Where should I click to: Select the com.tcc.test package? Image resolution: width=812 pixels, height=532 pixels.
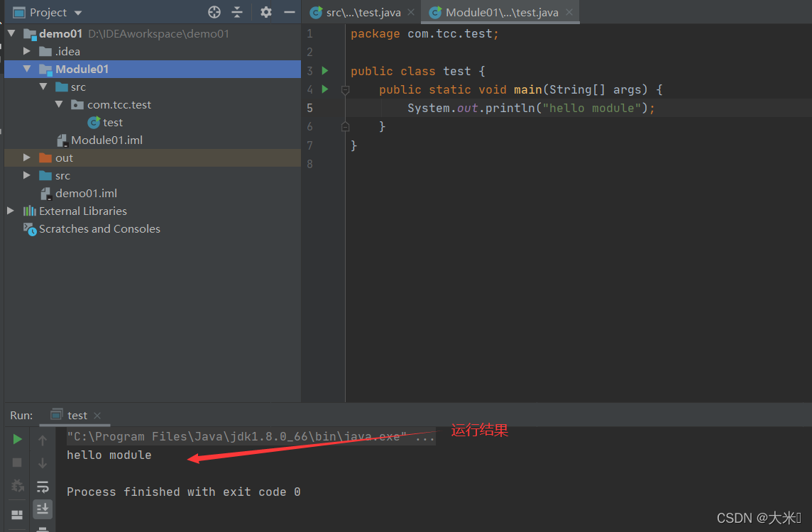(x=119, y=104)
